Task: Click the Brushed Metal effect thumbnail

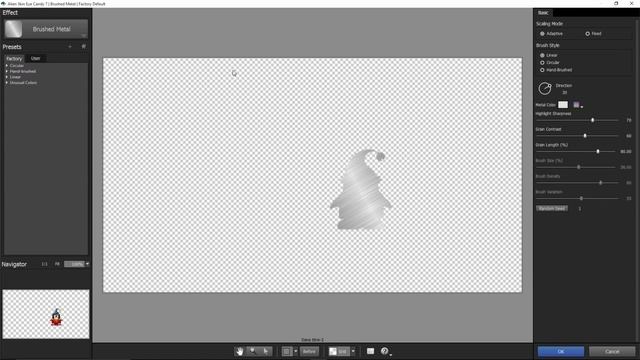Action: pyautogui.click(x=13, y=29)
